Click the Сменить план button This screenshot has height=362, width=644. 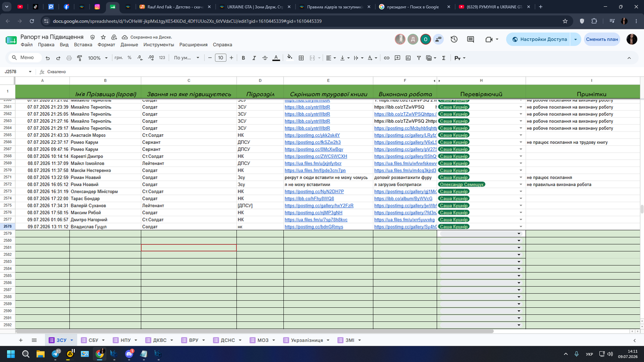tap(602, 39)
